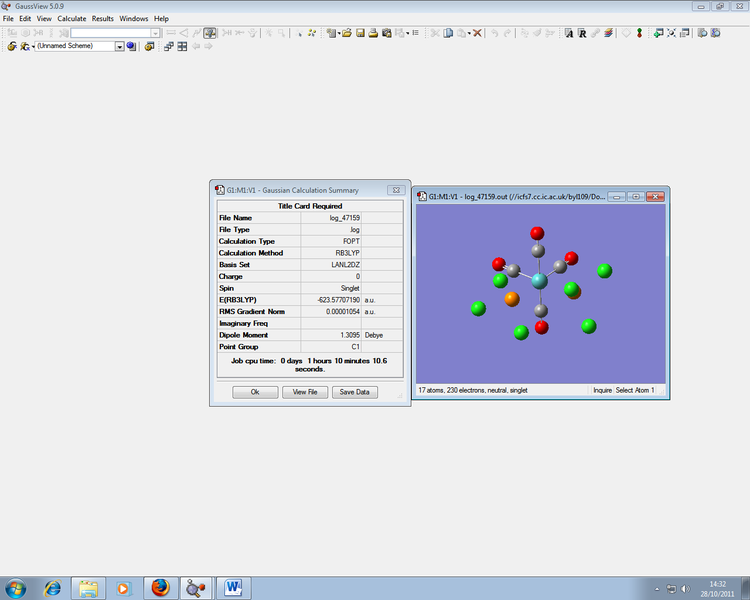This screenshot has height=600, width=750.
Task: Open the File menu
Action: pos(8,19)
